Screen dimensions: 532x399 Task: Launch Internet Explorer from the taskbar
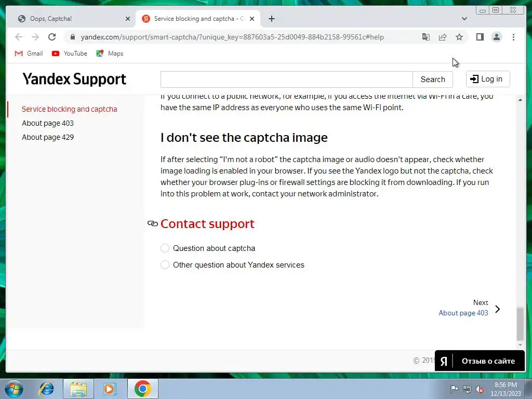[x=46, y=389]
